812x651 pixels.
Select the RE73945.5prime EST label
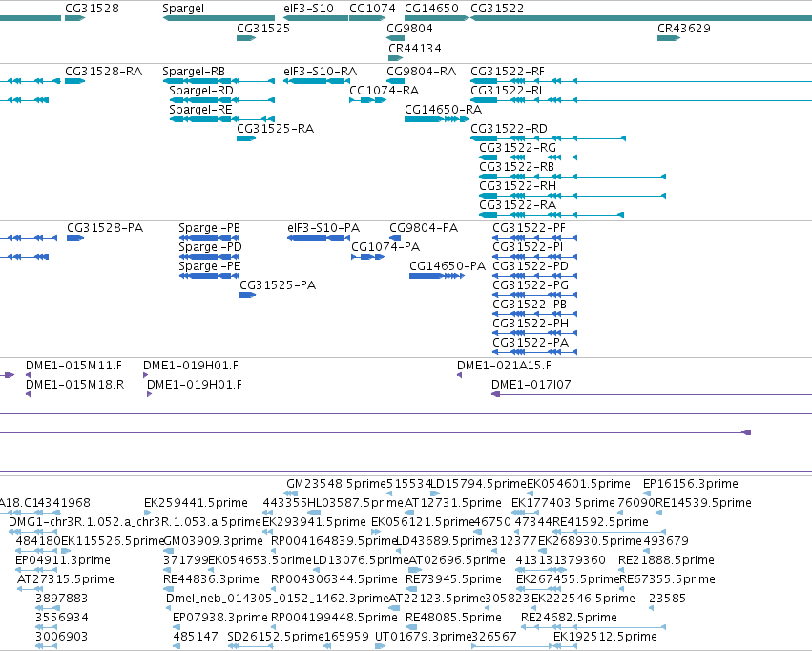point(453,579)
